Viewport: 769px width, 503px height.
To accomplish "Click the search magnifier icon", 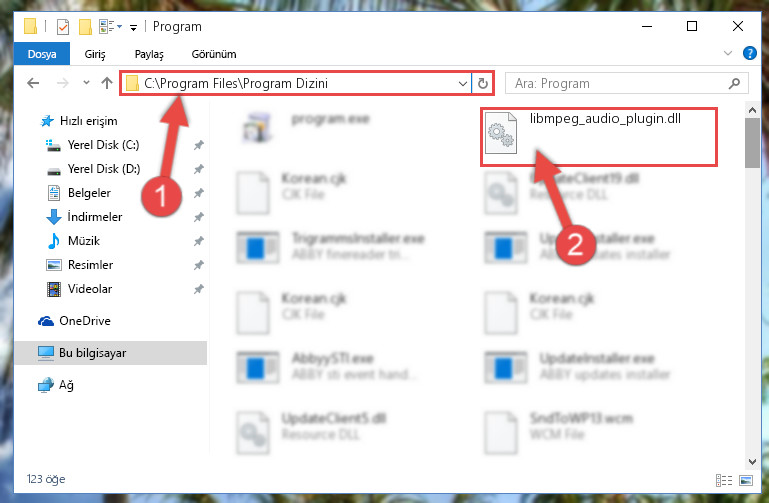I will (x=734, y=83).
